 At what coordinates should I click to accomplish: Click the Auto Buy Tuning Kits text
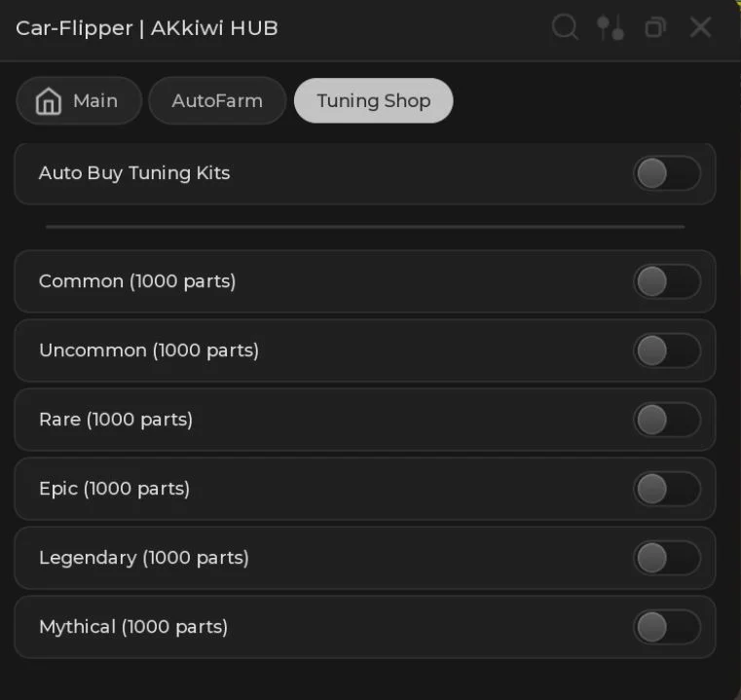coord(134,173)
